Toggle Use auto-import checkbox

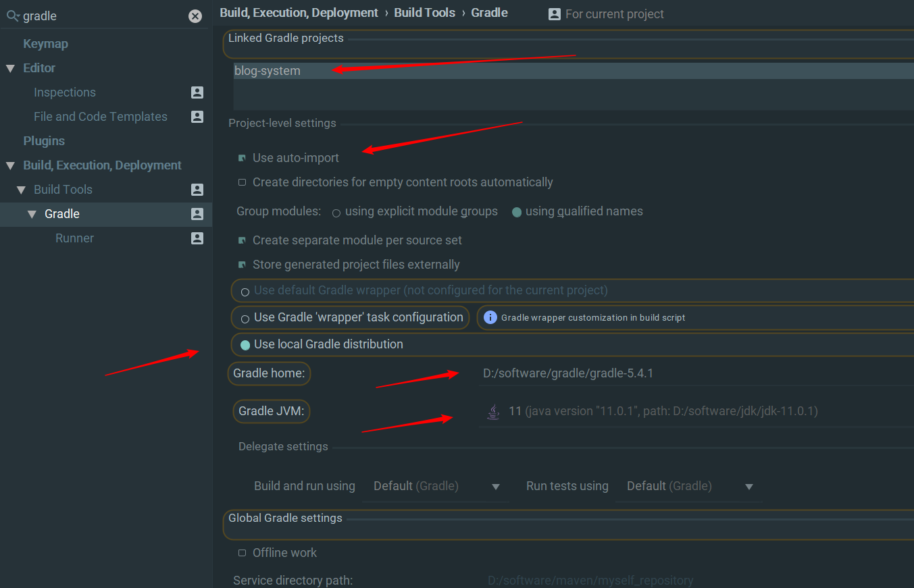242,158
